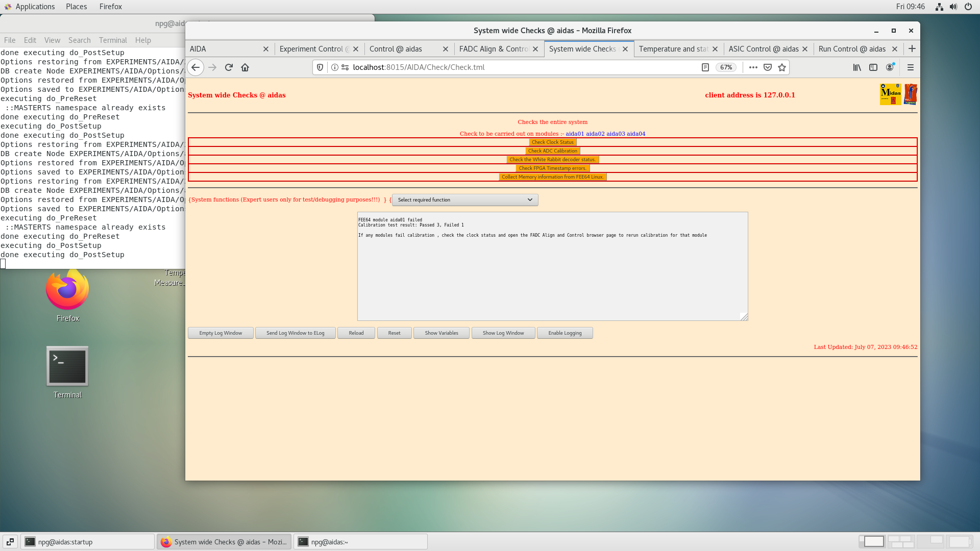
Task: Expand the Select required function dropdown
Action: point(464,200)
